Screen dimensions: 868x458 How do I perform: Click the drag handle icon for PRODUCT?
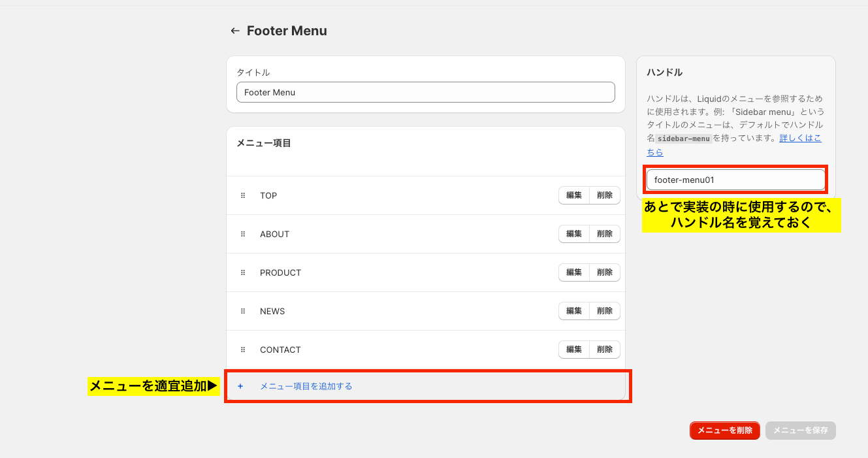pyautogui.click(x=243, y=272)
